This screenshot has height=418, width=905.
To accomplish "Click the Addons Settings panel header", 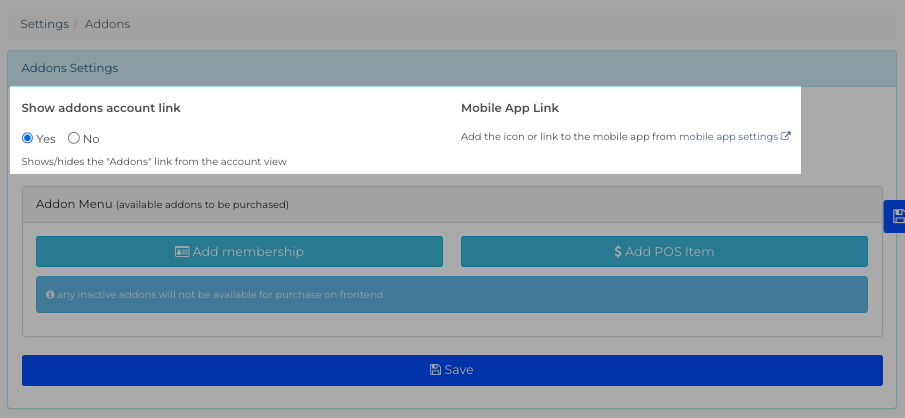I will pos(452,68).
